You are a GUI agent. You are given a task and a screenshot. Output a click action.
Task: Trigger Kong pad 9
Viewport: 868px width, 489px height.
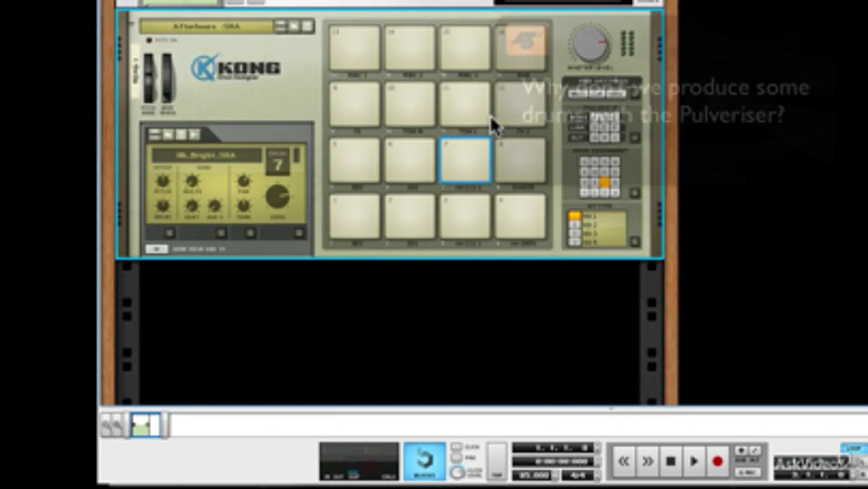tap(354, 104)
